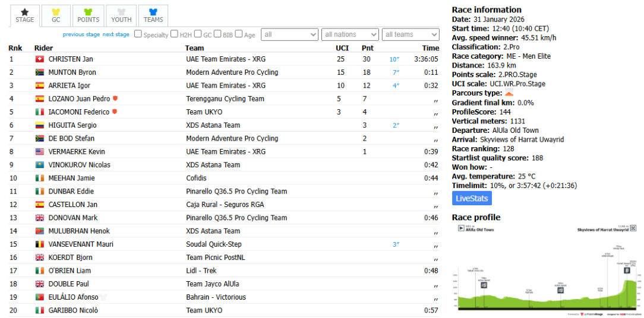Open the 'all nations' dropdown
This screenshot has width=644, height=318.
pyautogui.click(x=351, y=34)
